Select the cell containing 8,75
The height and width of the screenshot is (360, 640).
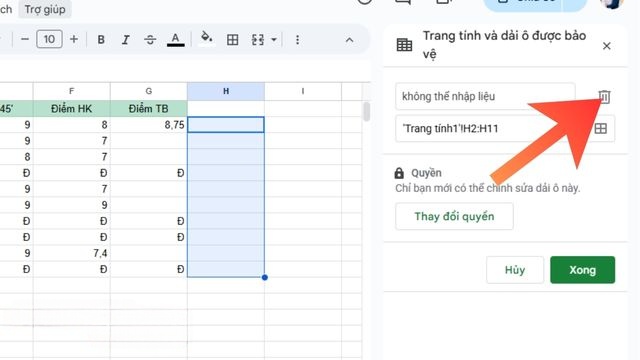tap(149, 125)
